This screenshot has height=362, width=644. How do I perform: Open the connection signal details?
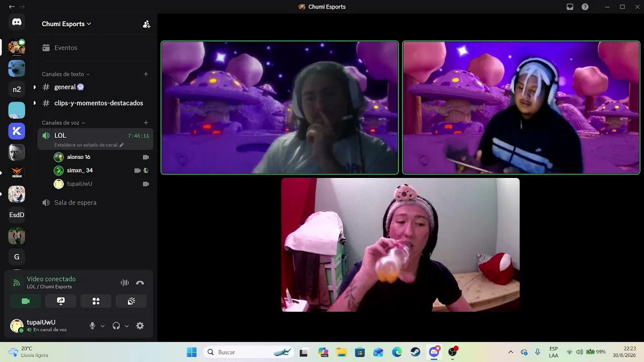[17, 283]
